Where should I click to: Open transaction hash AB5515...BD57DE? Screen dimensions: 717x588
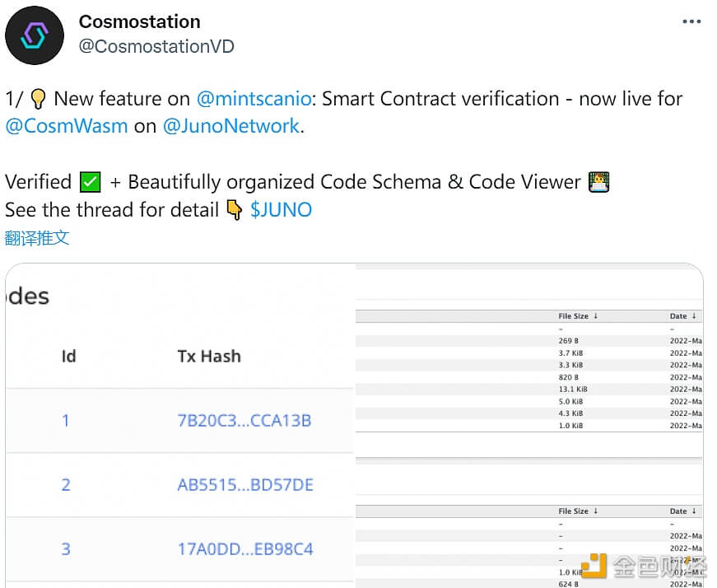245,484
